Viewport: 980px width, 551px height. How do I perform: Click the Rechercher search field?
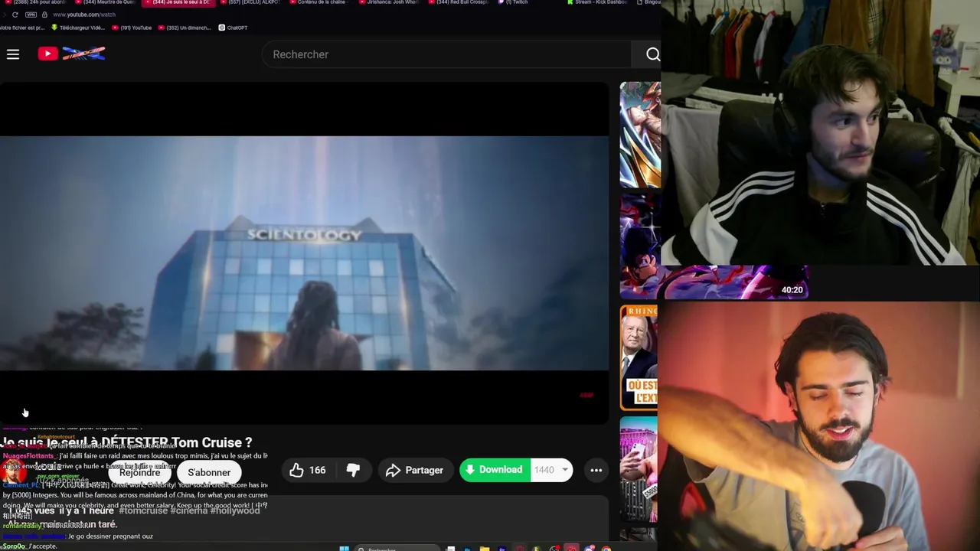[447, 54]
